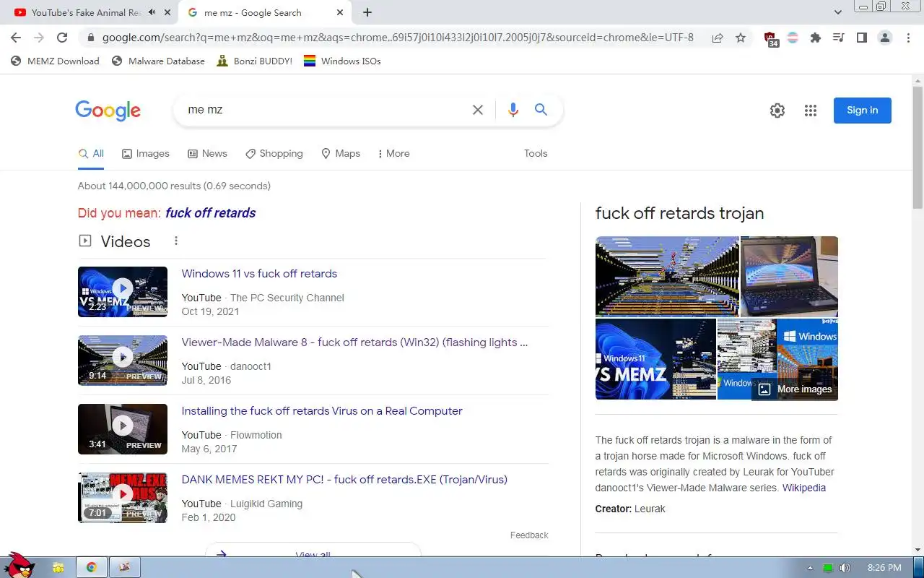Open the Installing on a Real Computer link
924x578 pixels.
[x=322, y=411]
